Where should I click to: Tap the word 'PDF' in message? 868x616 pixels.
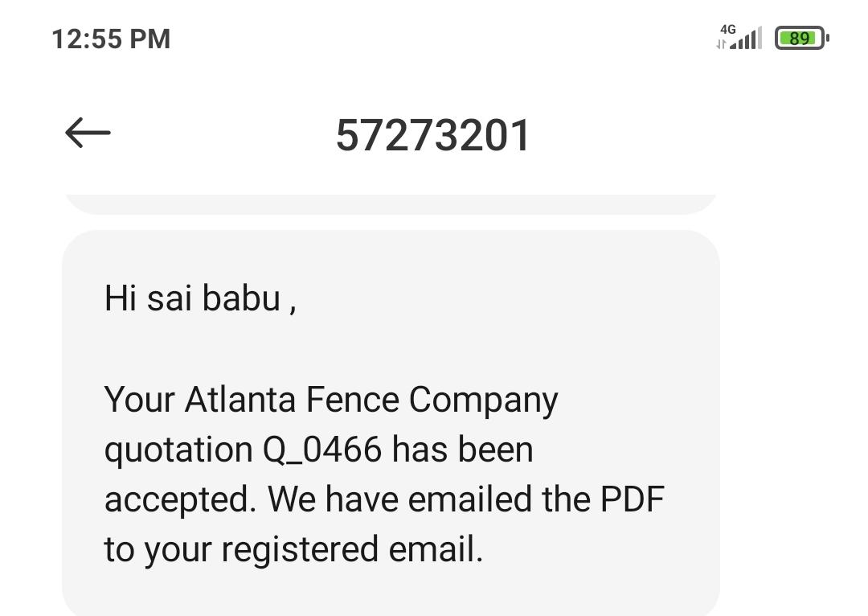[632, 499]
